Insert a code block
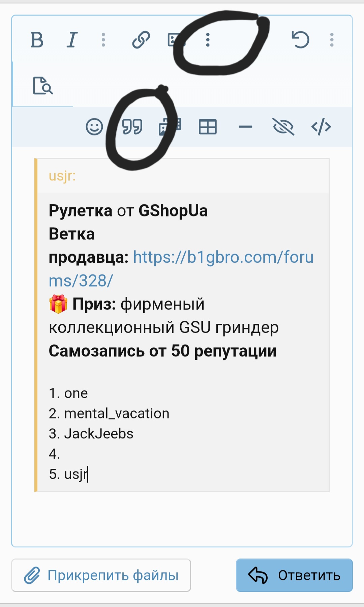 pos(321,127)
